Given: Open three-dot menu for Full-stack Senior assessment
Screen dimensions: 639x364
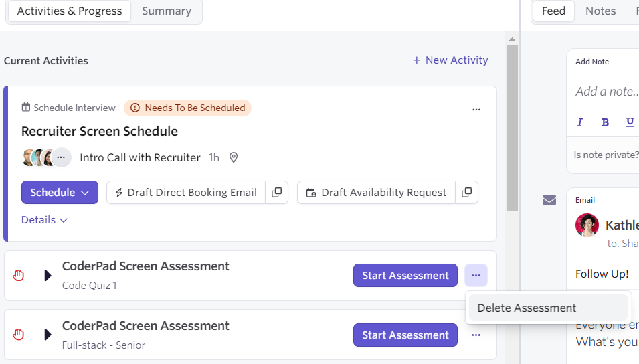Looking at the screenshot, I should [476, 335].
